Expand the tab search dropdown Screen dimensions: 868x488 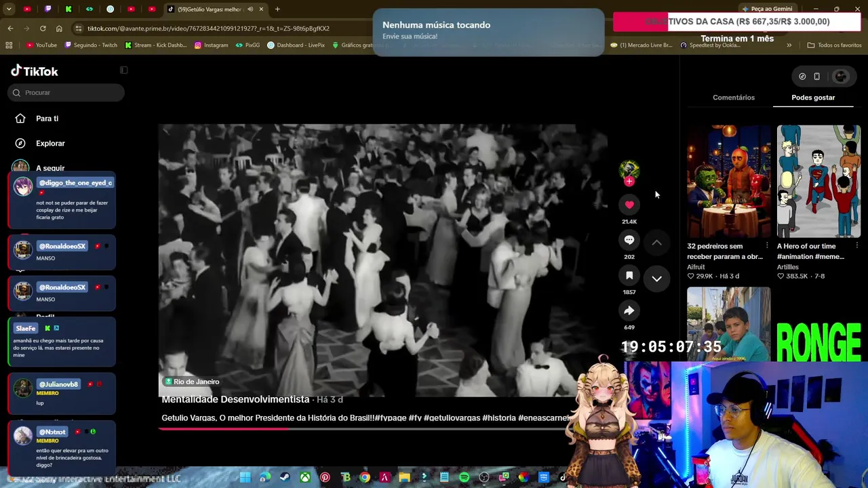tap(10, 9)
